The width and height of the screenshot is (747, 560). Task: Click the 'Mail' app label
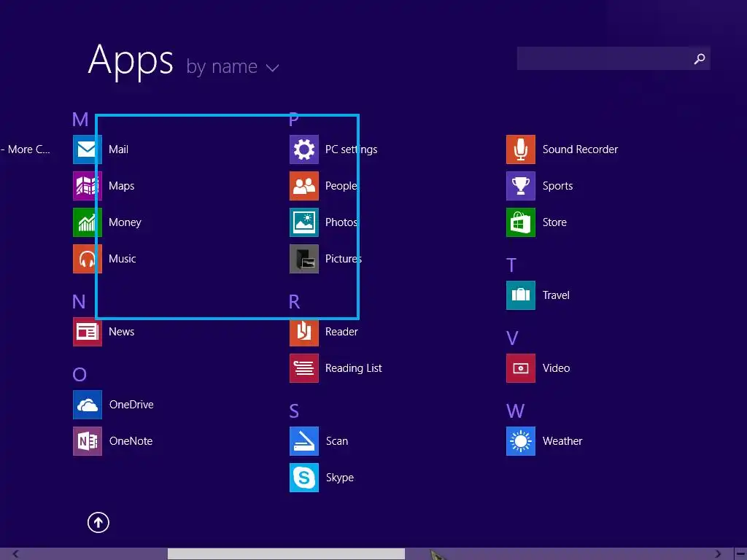click(119, 149)
